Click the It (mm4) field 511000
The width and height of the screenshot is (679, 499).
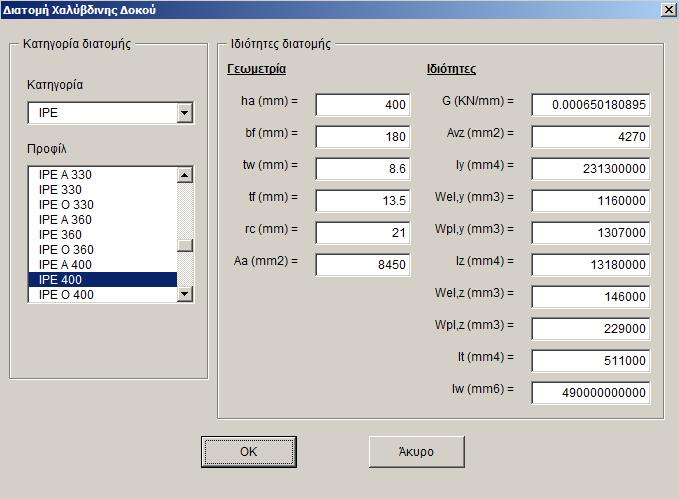click(591, 360)
